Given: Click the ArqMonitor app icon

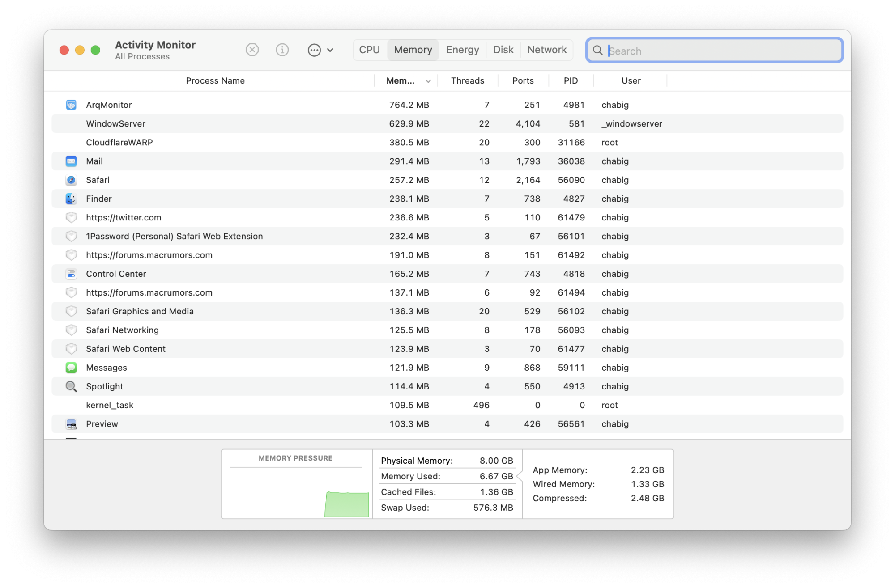Looking at the screenshot, I should [71, 105].
